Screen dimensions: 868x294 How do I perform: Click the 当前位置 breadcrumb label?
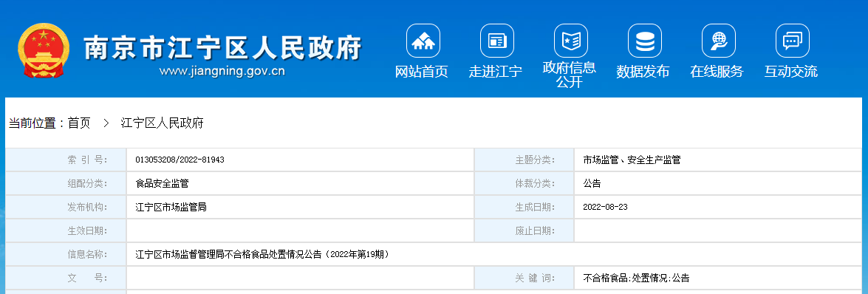[37, 123]
